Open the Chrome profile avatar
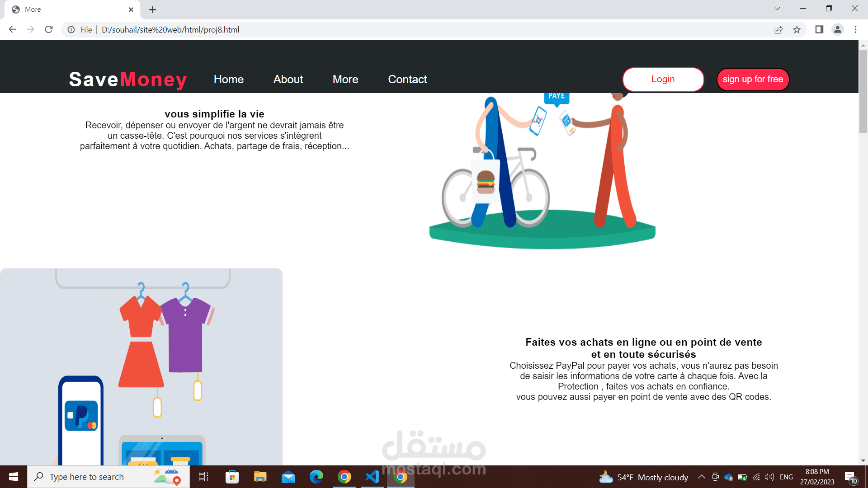 tap(837, 30)
